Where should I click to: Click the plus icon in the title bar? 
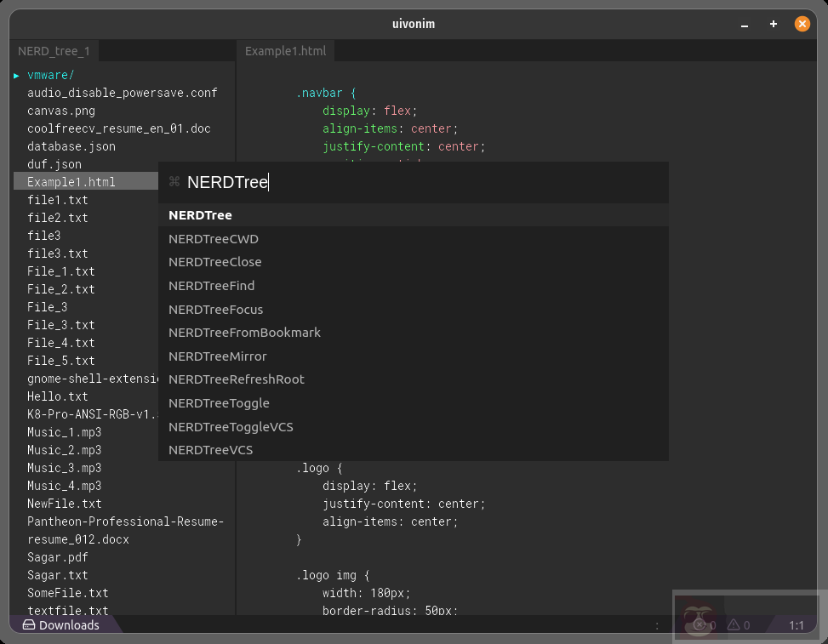point(773,24)
